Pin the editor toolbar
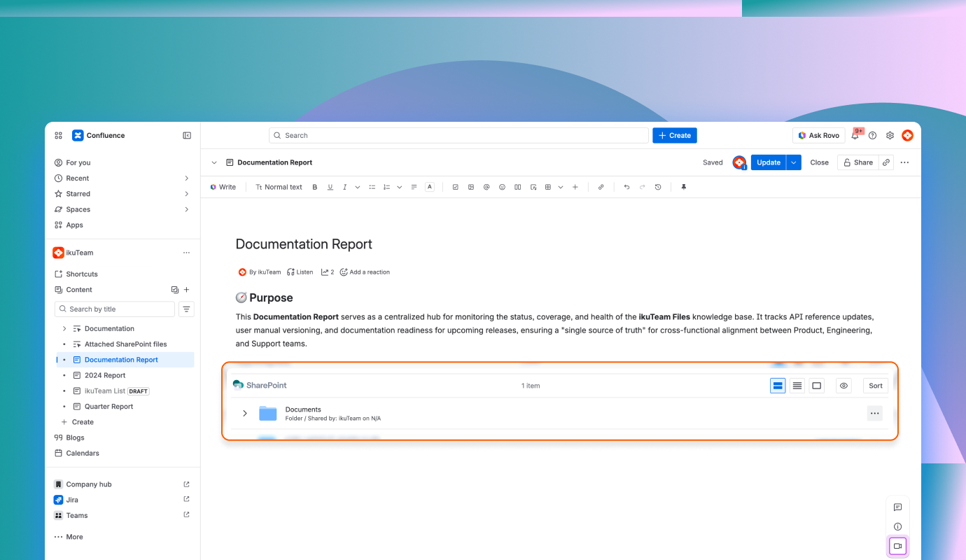This screenshot has width=966, height=560. [684, 187]
